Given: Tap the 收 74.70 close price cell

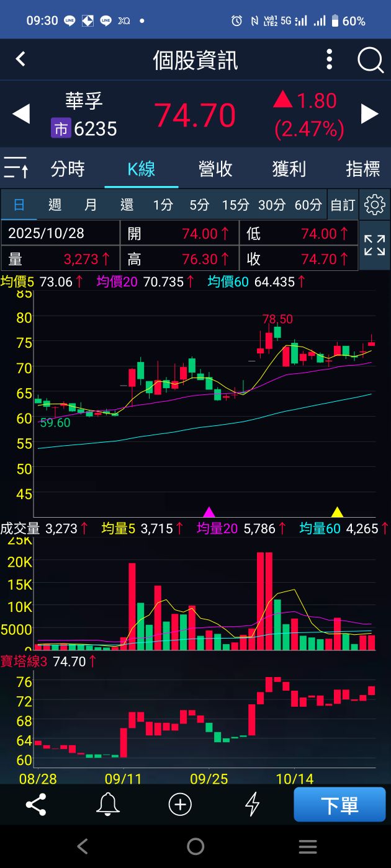Looking at the screenshot, I should (299, 258).
